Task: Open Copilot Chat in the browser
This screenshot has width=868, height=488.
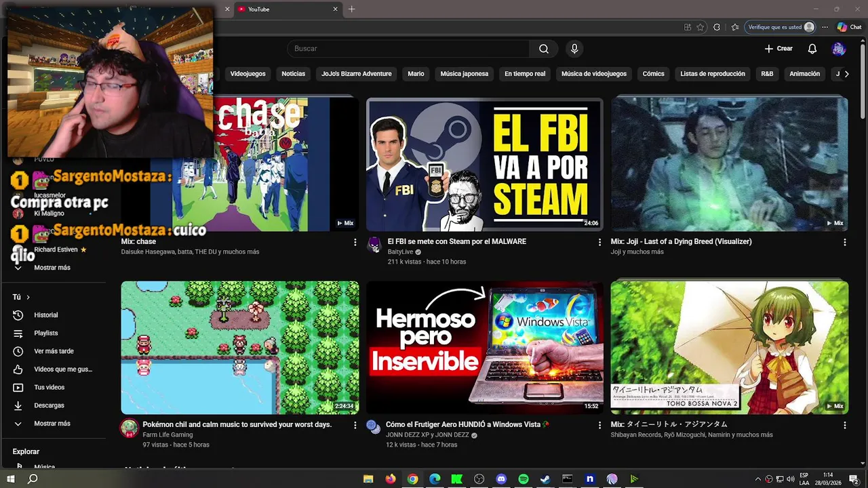Action: tap(849, 27)
